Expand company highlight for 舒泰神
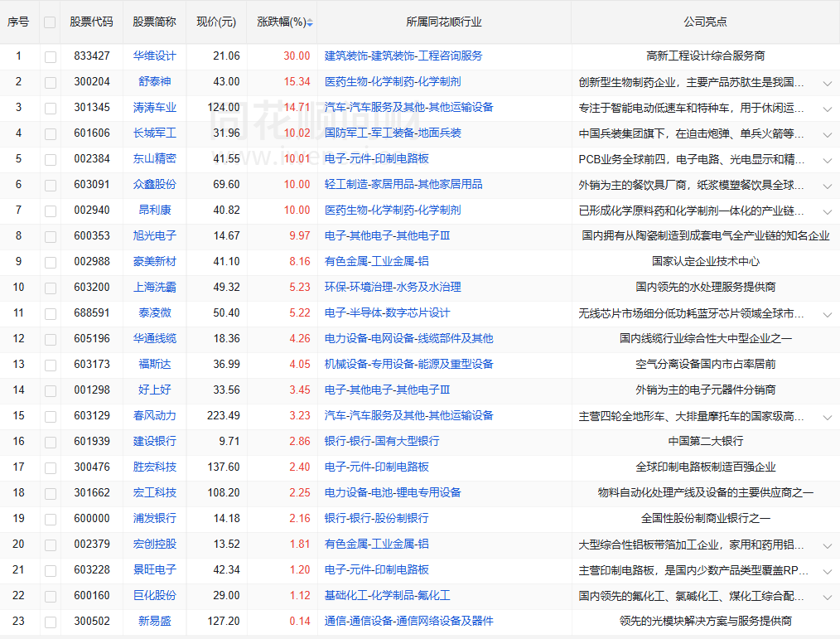 click(x=827, y=83)
